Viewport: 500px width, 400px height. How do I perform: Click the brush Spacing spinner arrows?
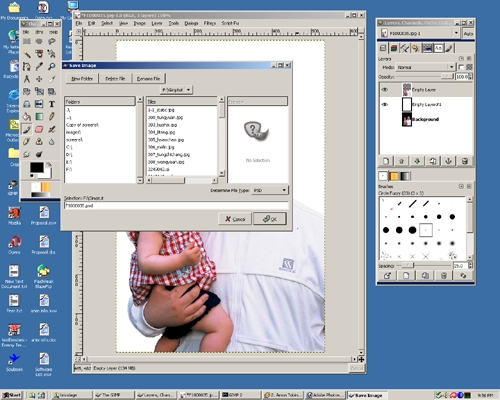(470, 266)
